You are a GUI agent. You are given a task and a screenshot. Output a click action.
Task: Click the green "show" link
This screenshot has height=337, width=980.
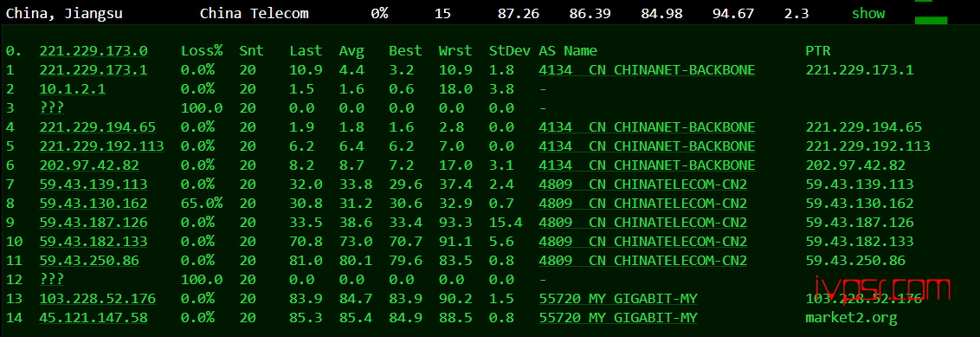(868, 13)
